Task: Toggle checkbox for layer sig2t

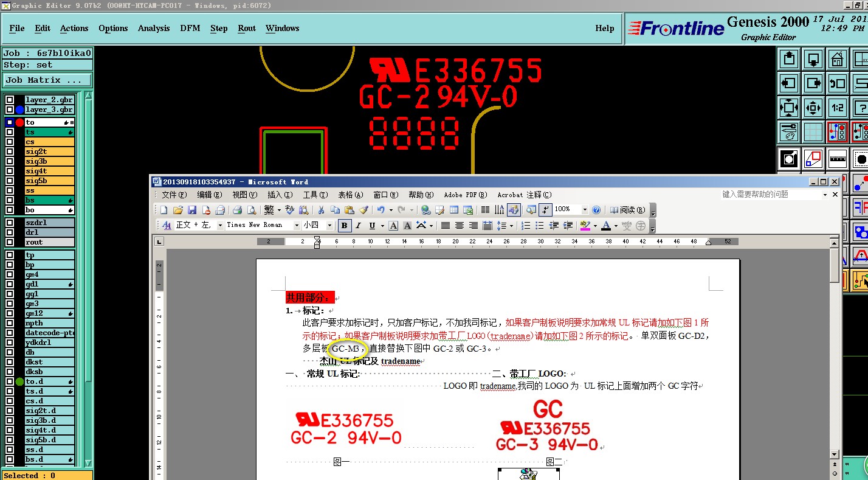Action: 10,151
